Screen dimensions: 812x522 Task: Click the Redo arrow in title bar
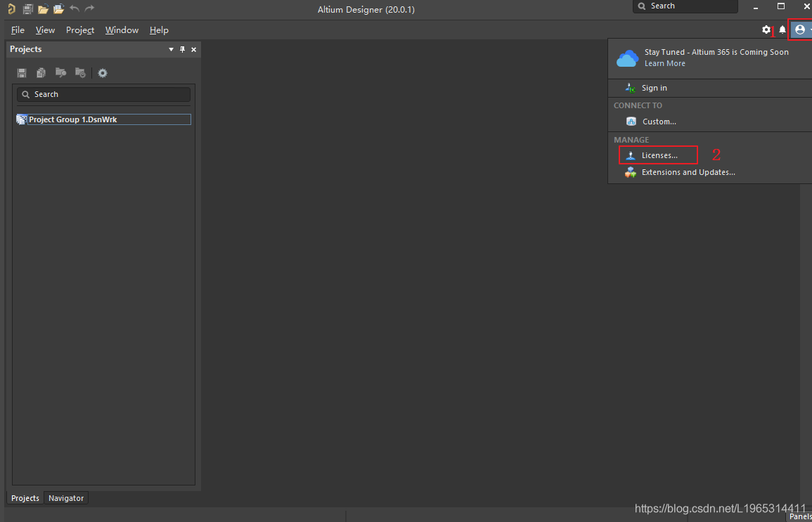pyautogui.click(x=89, y=8)
